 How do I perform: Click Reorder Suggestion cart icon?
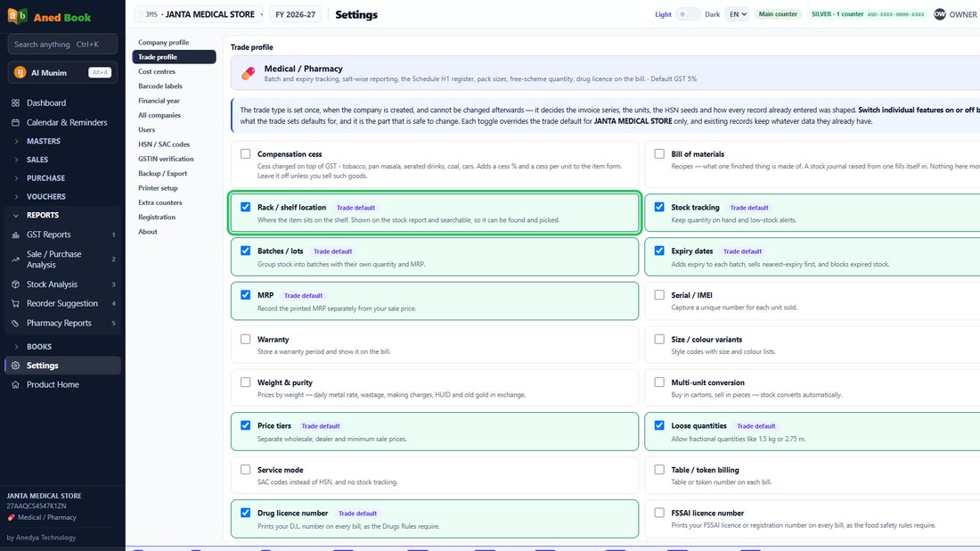coord(16,304)
